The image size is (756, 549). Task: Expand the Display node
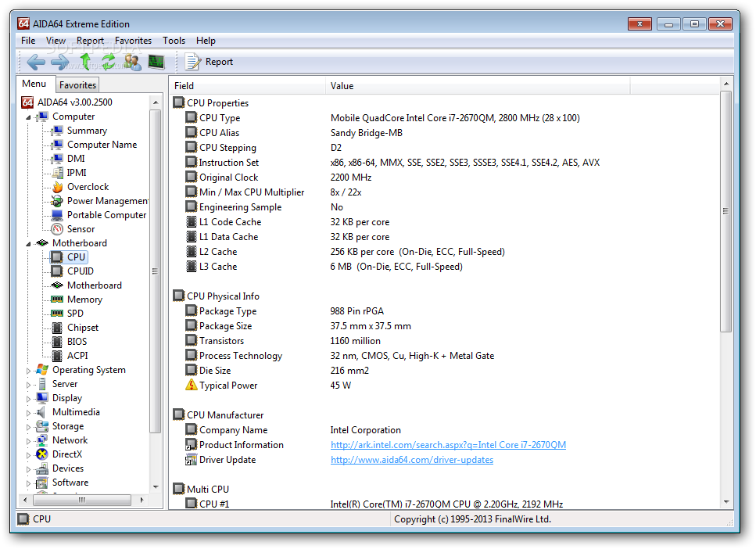click(x=28, y=399)
